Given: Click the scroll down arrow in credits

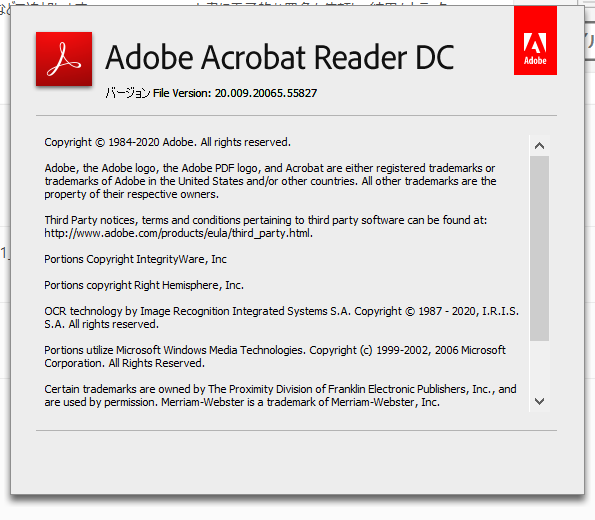Looking at the screenshot, I should point(539,401).
